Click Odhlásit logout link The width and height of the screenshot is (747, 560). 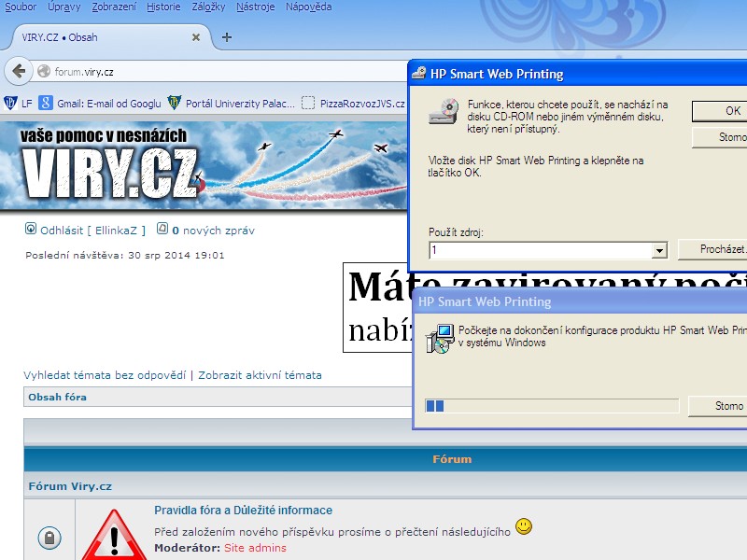point(62,230)
